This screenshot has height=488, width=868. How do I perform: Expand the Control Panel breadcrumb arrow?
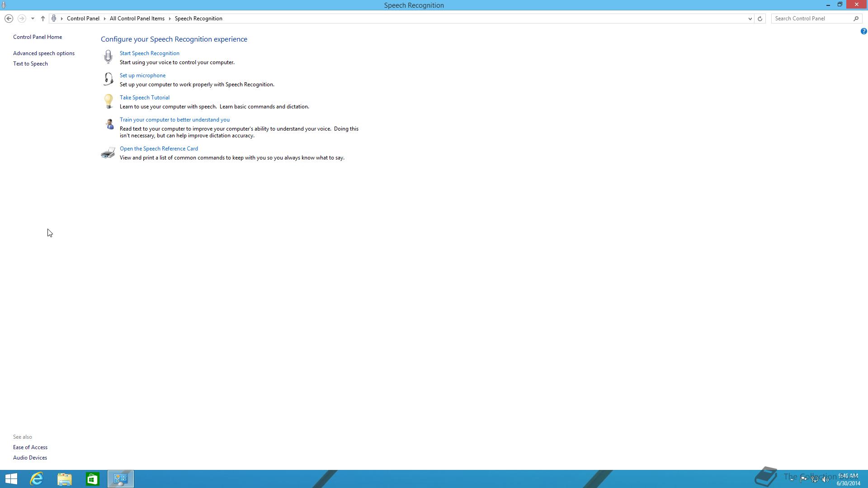[x=104, y=19]
